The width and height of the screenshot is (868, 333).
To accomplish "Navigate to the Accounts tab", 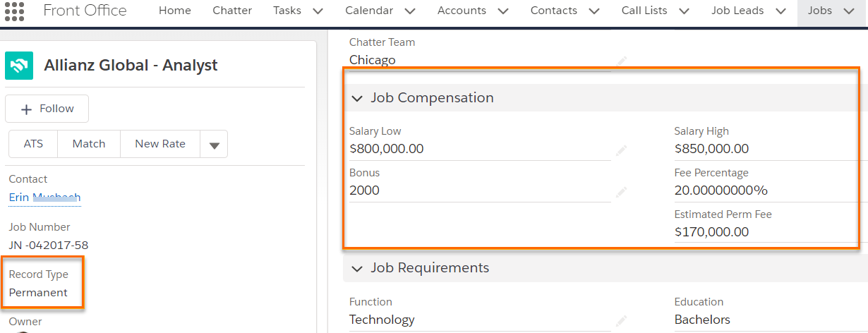I will (462, 11).
